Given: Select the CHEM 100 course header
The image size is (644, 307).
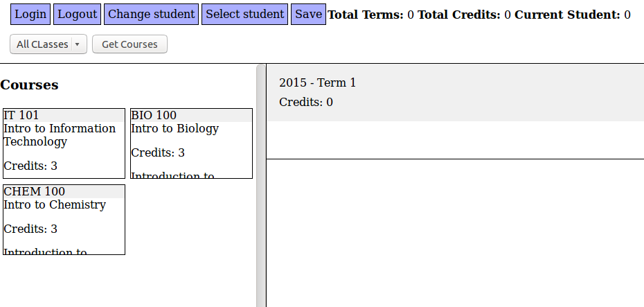Looking at the screenshot, I should click(x=64, y=192).
